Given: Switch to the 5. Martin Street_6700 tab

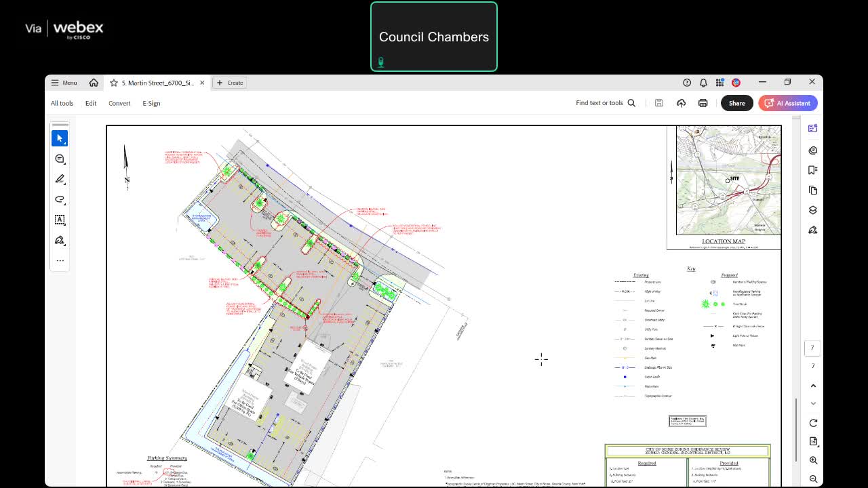Looking at the screenshot, I should click(x=157, y=83).
